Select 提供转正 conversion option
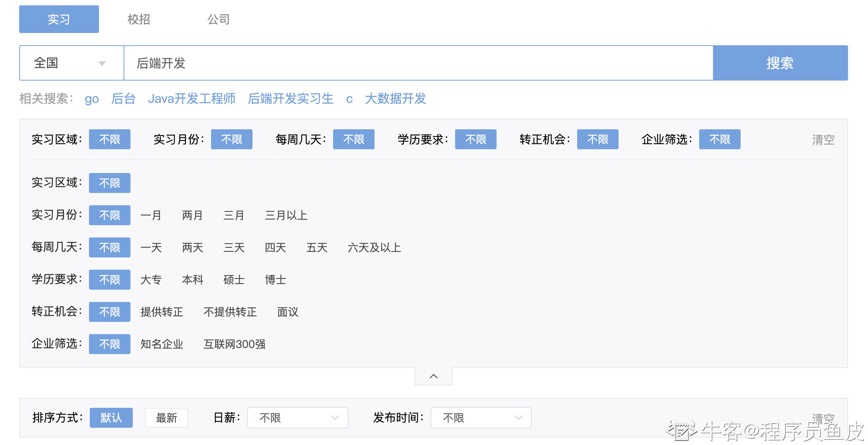This screenshot has height=445, width=868. click(x=162, y=312)
